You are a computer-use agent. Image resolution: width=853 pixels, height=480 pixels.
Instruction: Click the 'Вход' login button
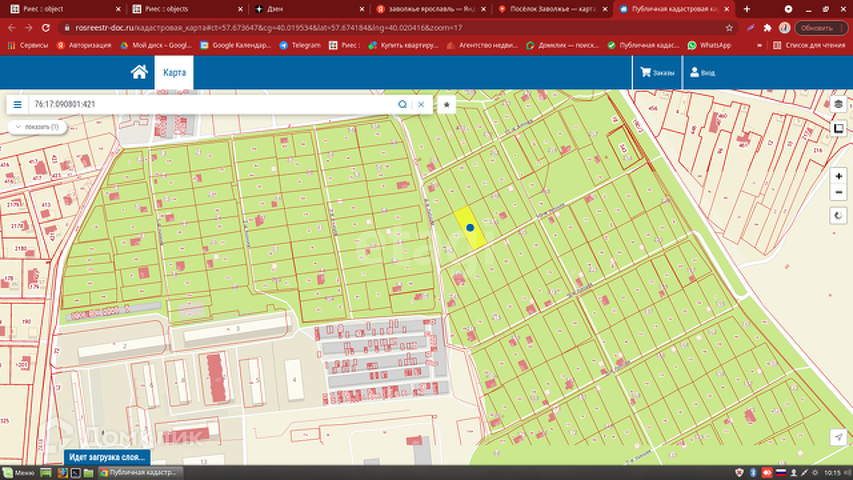coord(701,73)
